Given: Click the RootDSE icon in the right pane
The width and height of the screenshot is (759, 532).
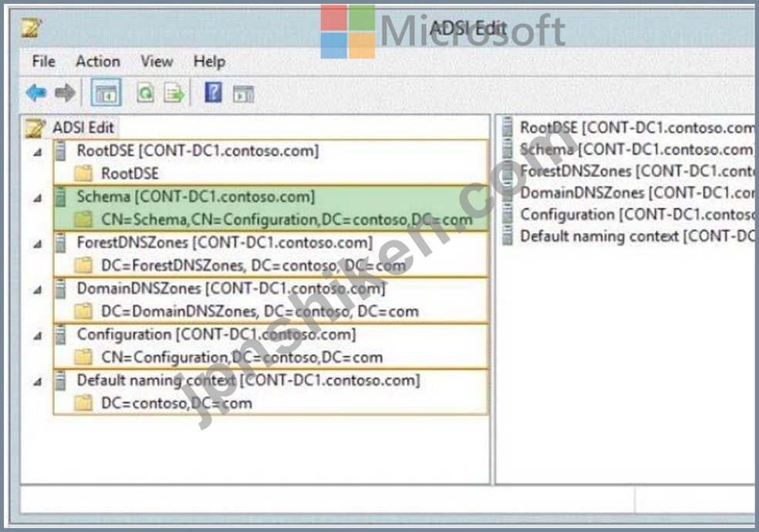Looking at the screenshot, I should point(508,128).
